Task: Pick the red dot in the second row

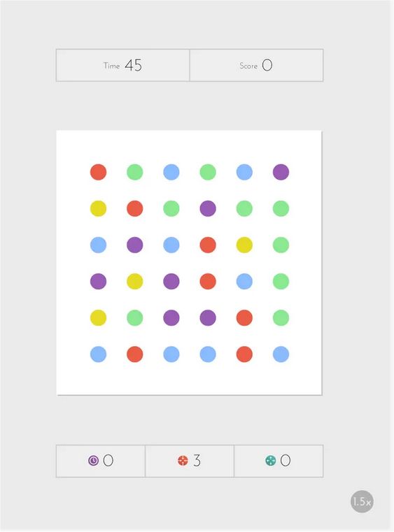Action: click(x=135, y=208)
